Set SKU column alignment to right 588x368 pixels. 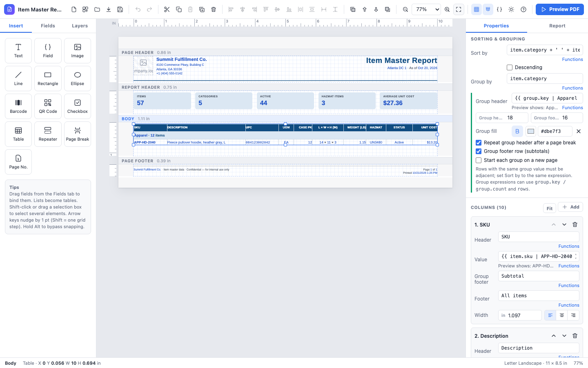pos(573,315)
